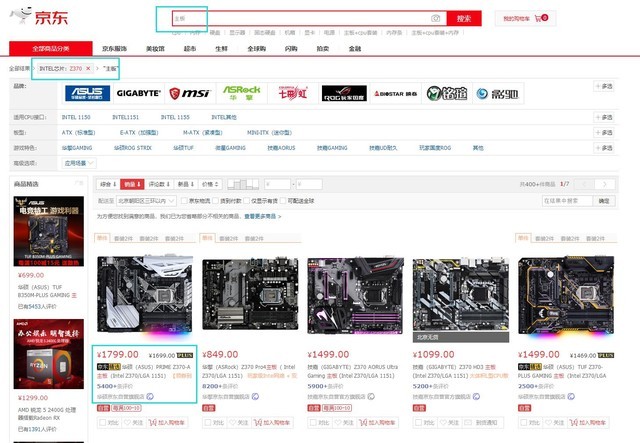Favorite the ¥849 ASRock Z370 Pro4 heart icon
640x443 pixels.
pyautogui.click(x=232, y=422)
